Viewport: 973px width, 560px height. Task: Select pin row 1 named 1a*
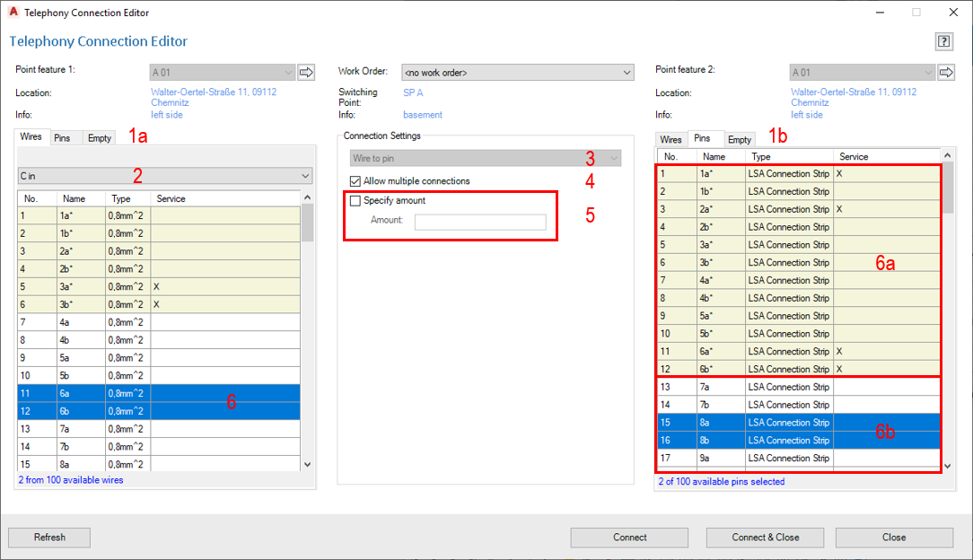(799, 173)
